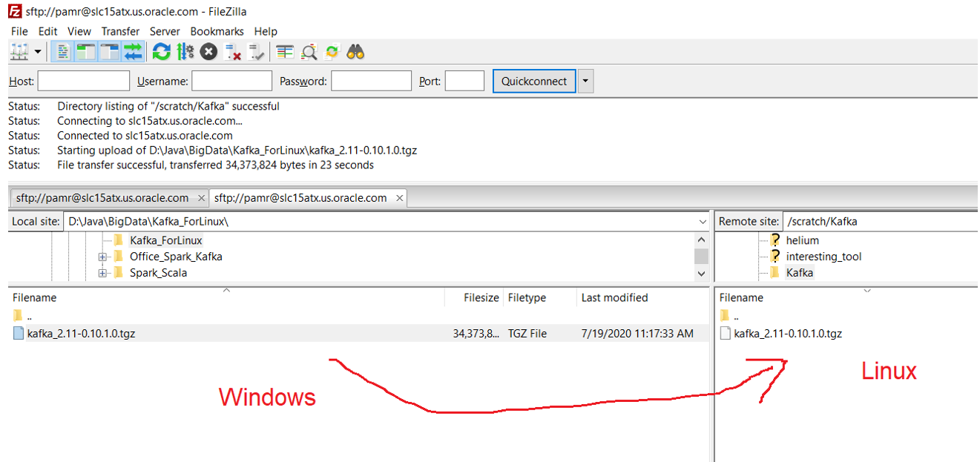The width and height of the screenshot is (980, 462).
Task: Open the Transfer menu
Action: (120, 31)
